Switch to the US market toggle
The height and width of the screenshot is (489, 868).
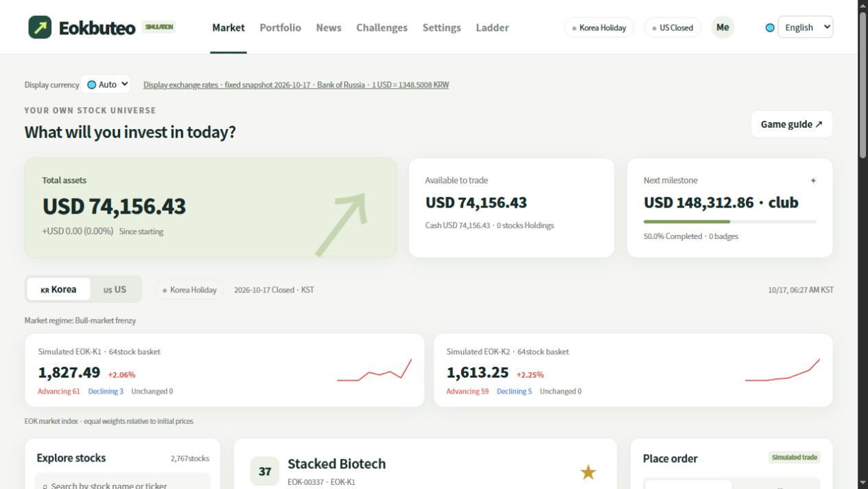click(x=115, y=289)
